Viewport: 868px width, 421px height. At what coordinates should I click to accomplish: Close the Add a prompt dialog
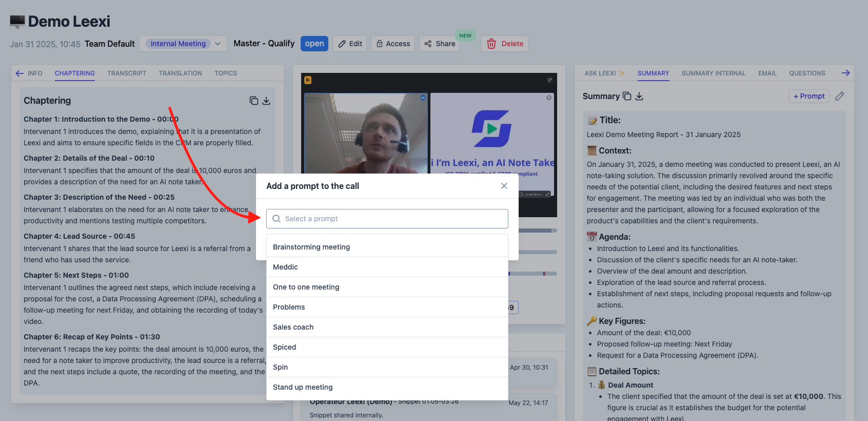[504, 186]
